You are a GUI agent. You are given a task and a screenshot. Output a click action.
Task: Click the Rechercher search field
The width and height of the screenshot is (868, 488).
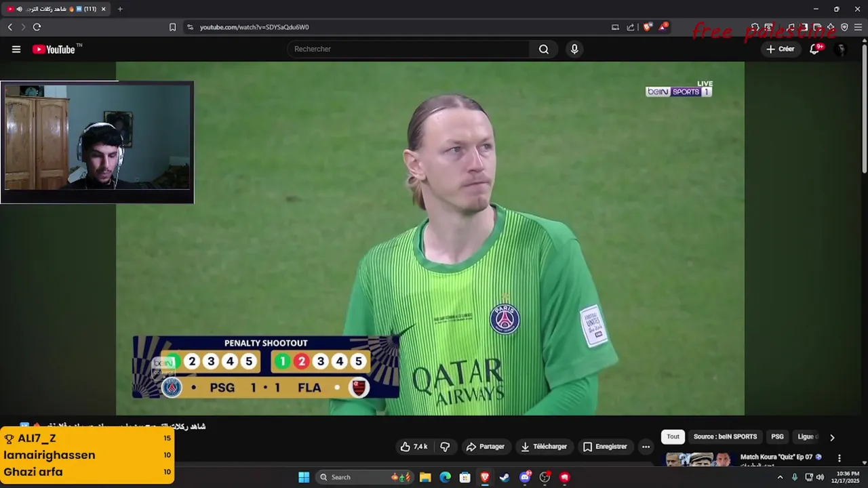[409, 49]
